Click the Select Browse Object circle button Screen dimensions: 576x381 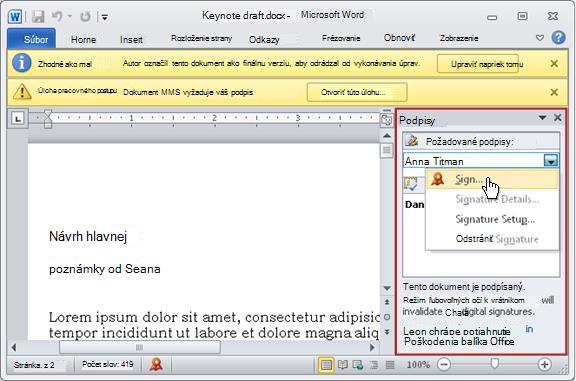click(x=387, y=317)
